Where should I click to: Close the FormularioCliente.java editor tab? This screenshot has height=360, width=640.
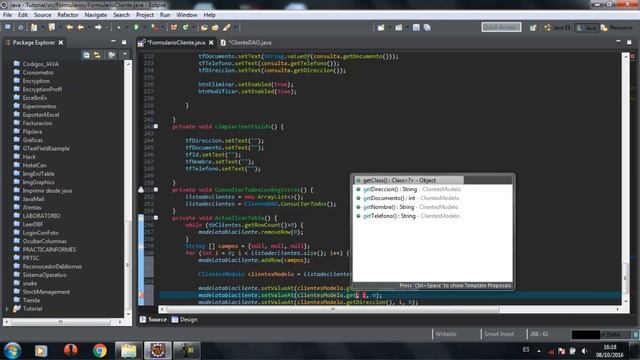211,42
